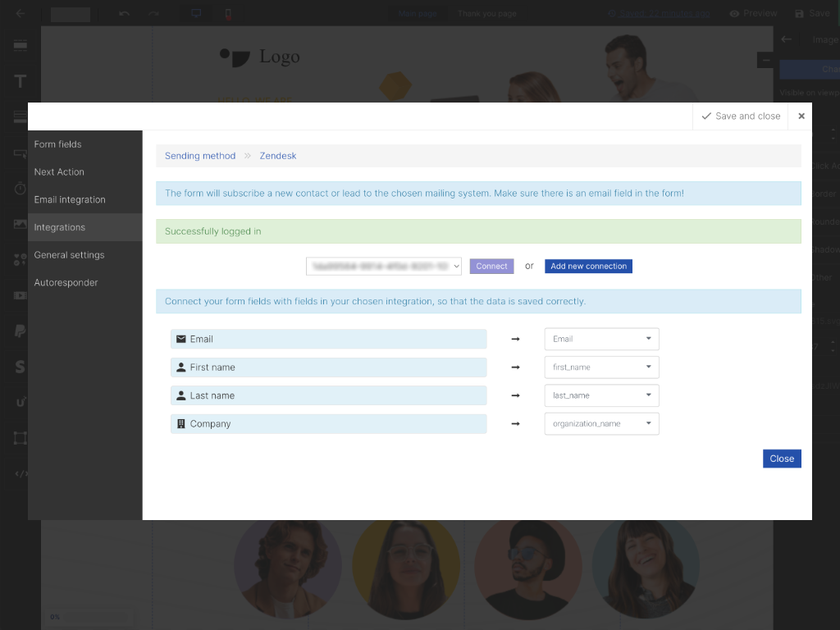This screenshot has height=630, width=840.
Task: Close the form settings modal with X
Action: point(801,116)
